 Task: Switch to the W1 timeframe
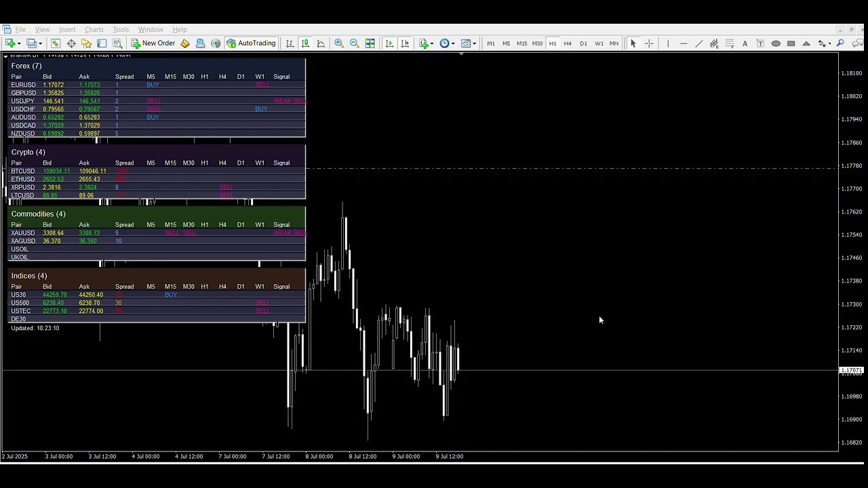(599, 43)
